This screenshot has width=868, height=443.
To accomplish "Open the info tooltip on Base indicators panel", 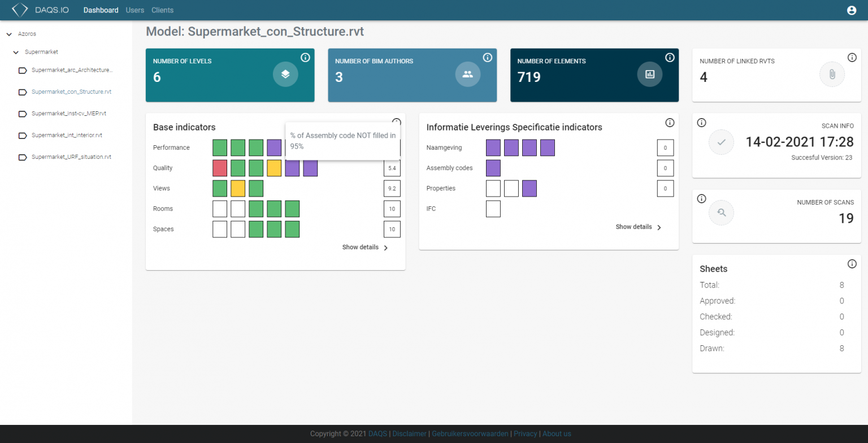I will pyautogui.click(x=396, y=121).
